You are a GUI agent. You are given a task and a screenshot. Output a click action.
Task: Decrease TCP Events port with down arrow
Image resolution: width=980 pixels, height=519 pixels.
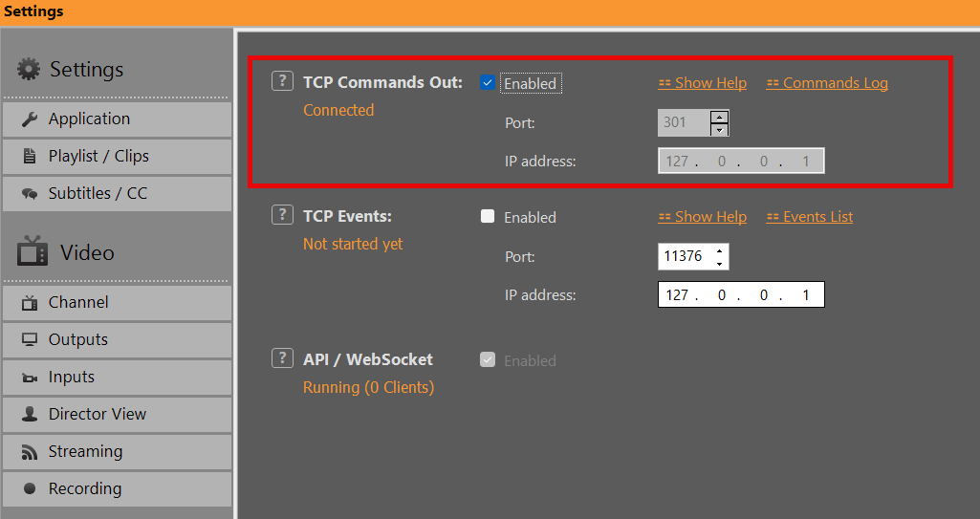point(719,263)
